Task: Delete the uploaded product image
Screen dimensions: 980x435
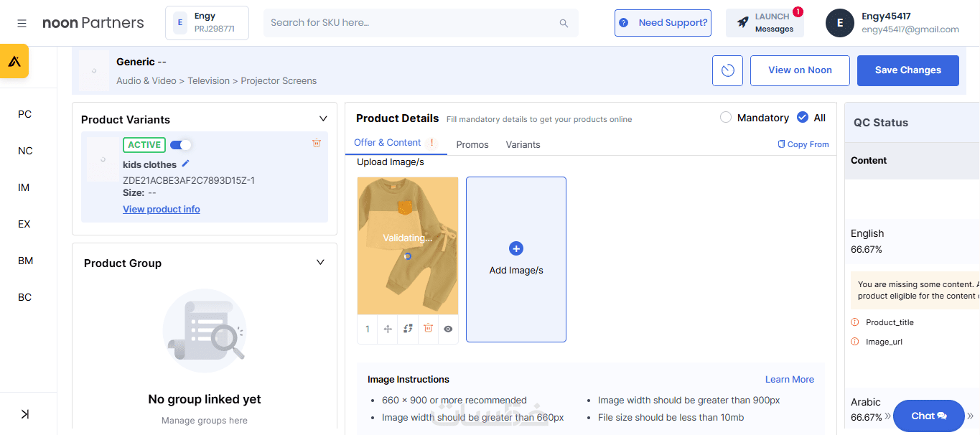Action: click(x=428, y=329)
